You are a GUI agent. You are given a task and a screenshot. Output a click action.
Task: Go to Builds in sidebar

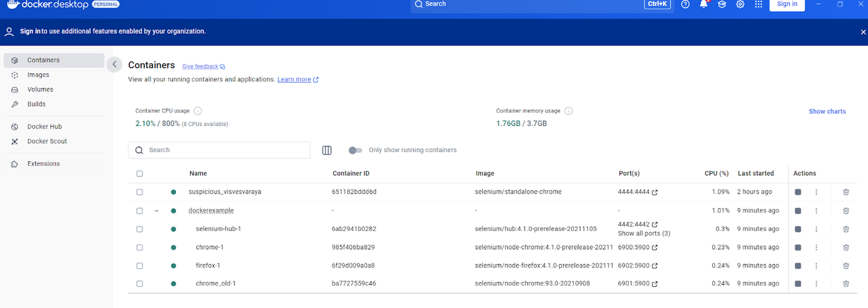tap(54, 104)
